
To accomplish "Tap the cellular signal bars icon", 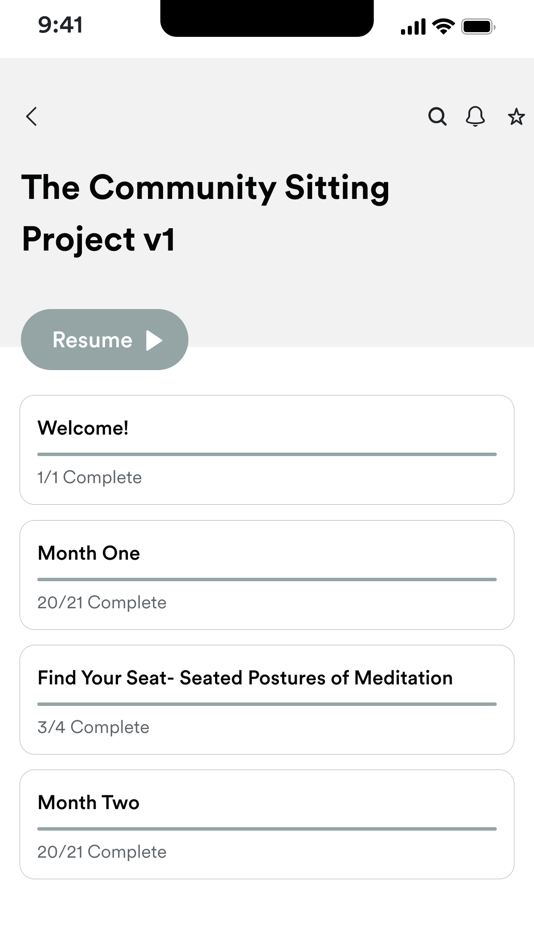I will [x=413, y=27].
